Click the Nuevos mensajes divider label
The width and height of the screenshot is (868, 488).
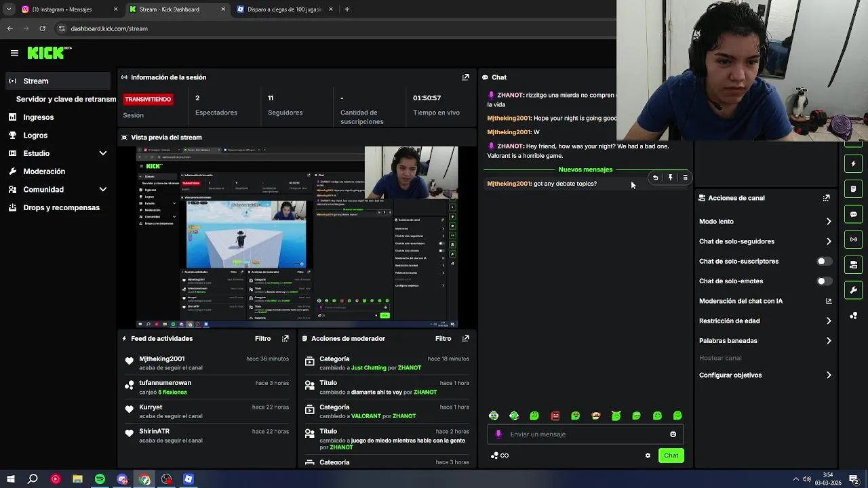585,169
